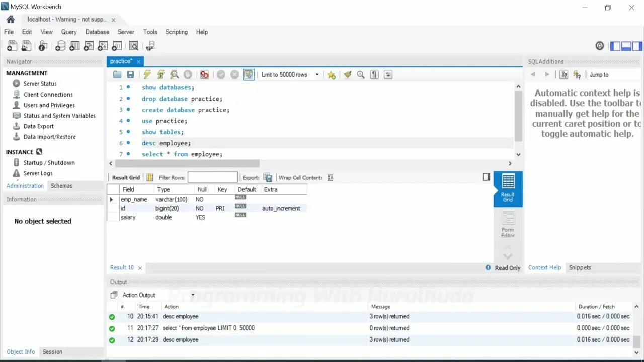Switch to the Session tab
The width and height of the screenshot is (644, 362).
(52, 352)
